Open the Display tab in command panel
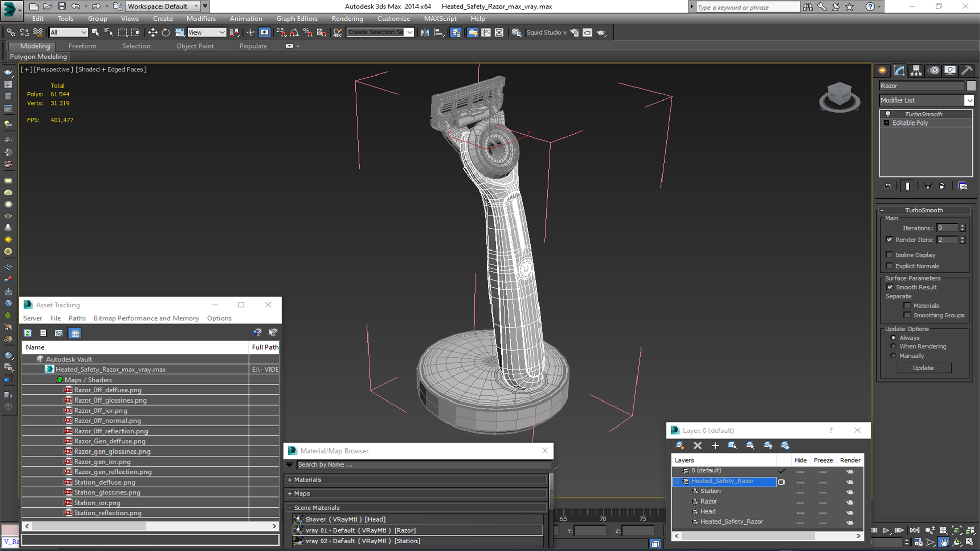Viewport: 980px width, 551px height. [x=950, y=70]
